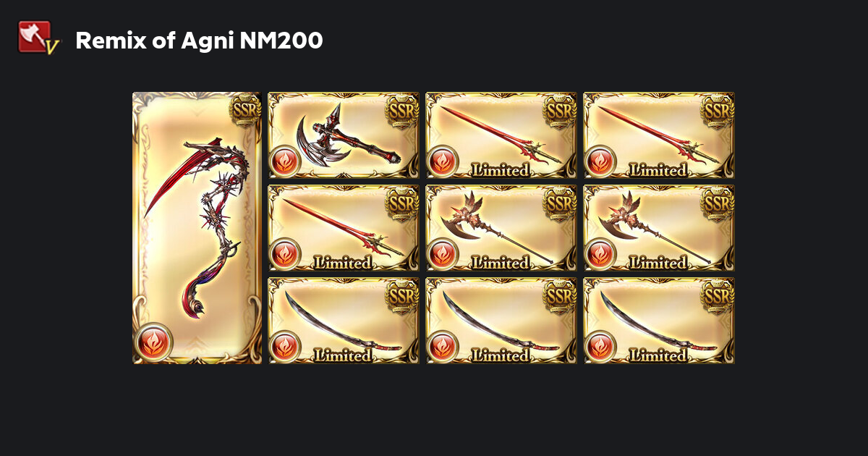Open the 'Remix of Agni NM200' title

click(199, 41)
